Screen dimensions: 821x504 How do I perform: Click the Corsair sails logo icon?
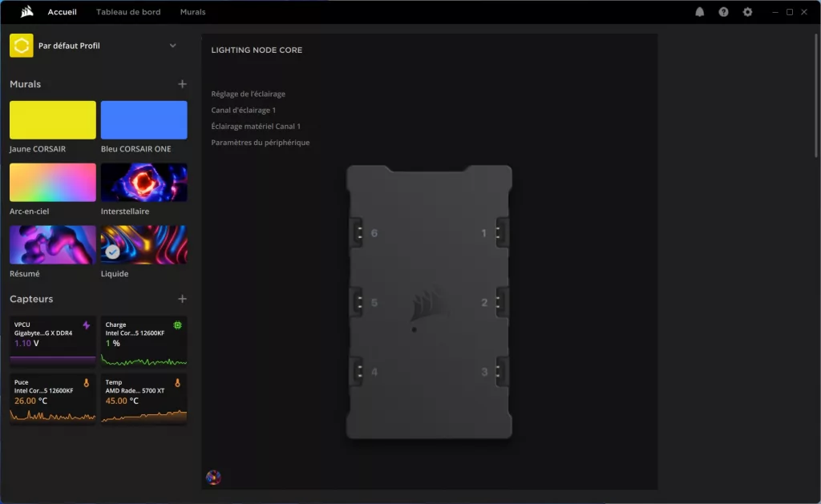click(x=26, y=11)
